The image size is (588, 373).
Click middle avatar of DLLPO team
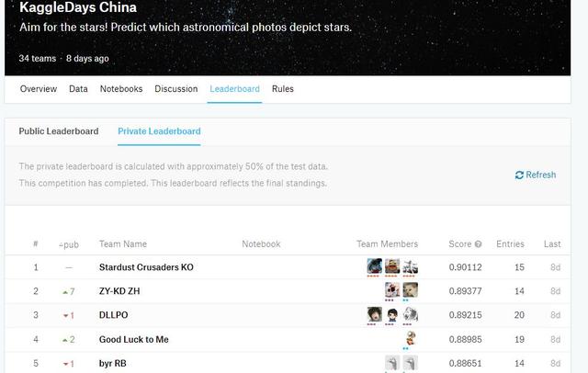pyautogui.click(x=392, y=314)
